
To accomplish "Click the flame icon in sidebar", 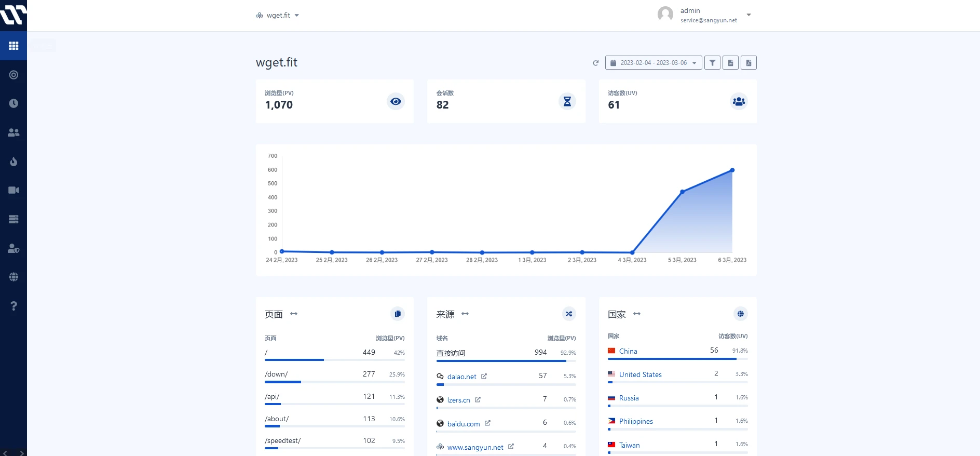I will (13, 162).
